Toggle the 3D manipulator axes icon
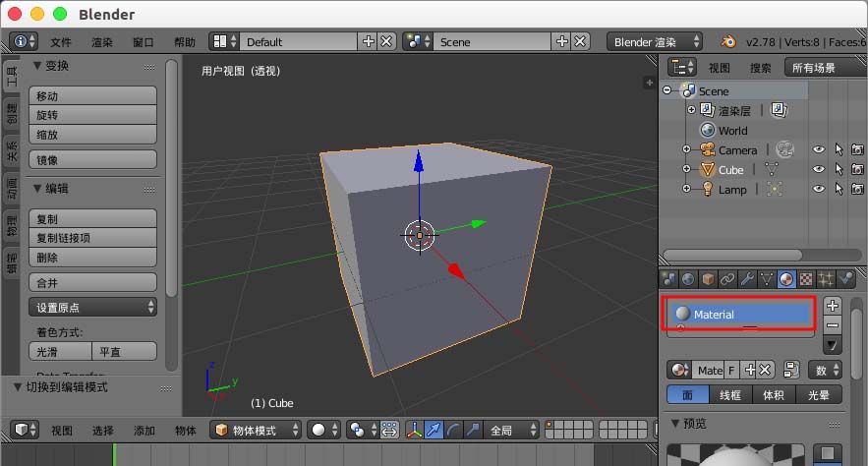The height and width of the screenshot is (466, 868). tap(414, 430)
